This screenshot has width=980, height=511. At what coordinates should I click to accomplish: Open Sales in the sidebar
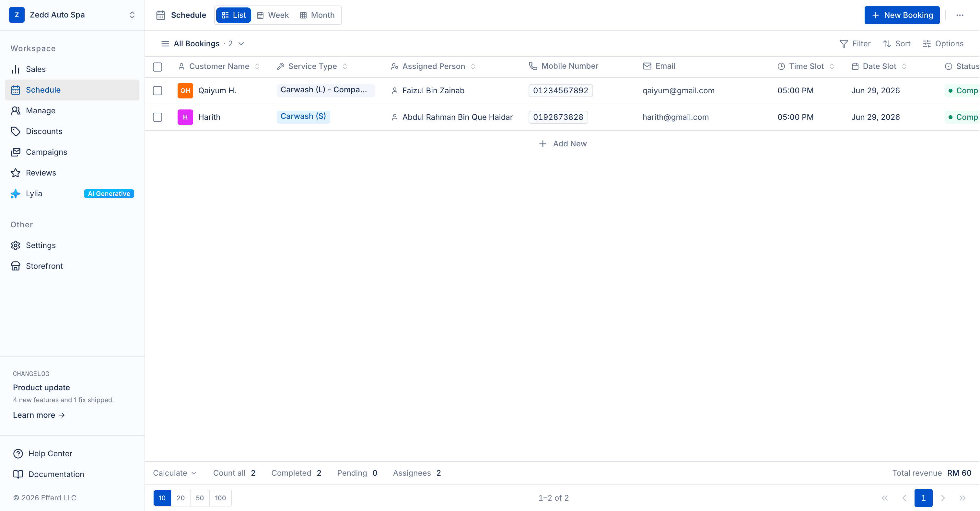coord(72,69)
